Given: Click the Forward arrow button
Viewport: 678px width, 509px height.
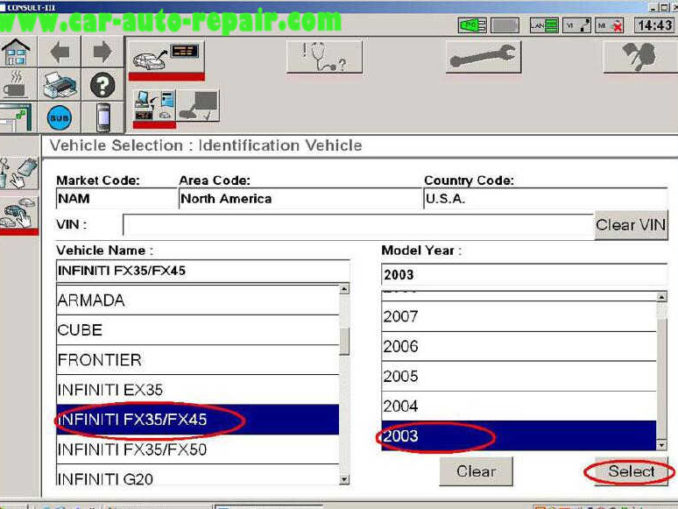Looking at the screenshot, I should click(x=102, y=52).
